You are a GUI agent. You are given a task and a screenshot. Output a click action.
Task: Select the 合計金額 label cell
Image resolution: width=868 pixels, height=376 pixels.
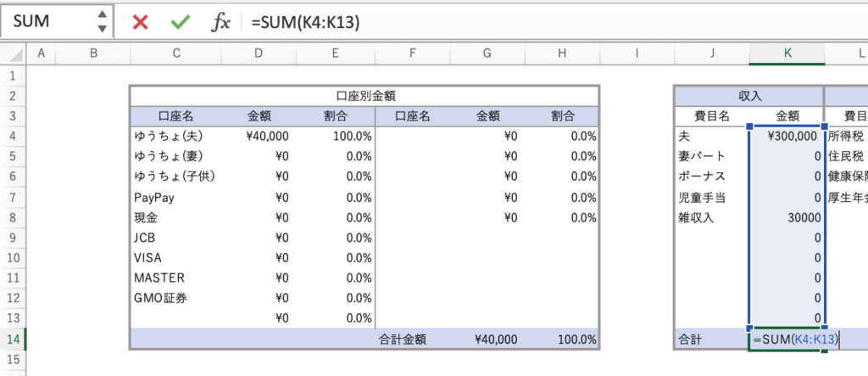pos(402,340)
